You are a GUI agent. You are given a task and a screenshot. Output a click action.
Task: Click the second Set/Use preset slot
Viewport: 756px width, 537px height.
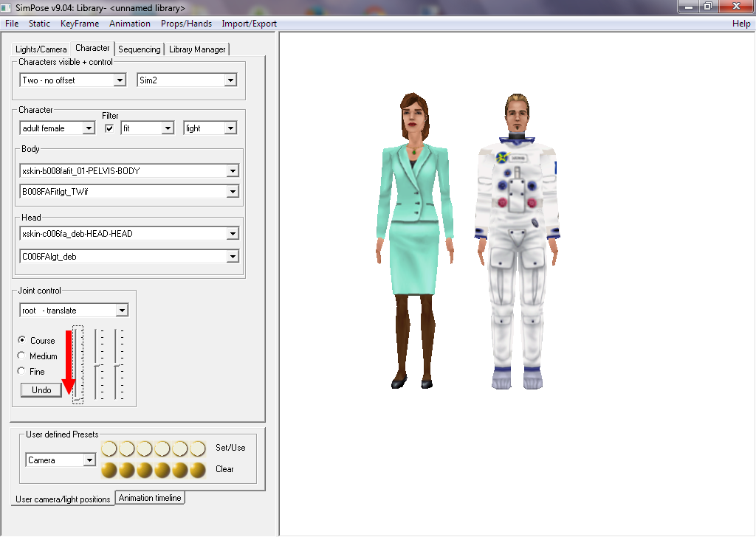coord(127,448)
